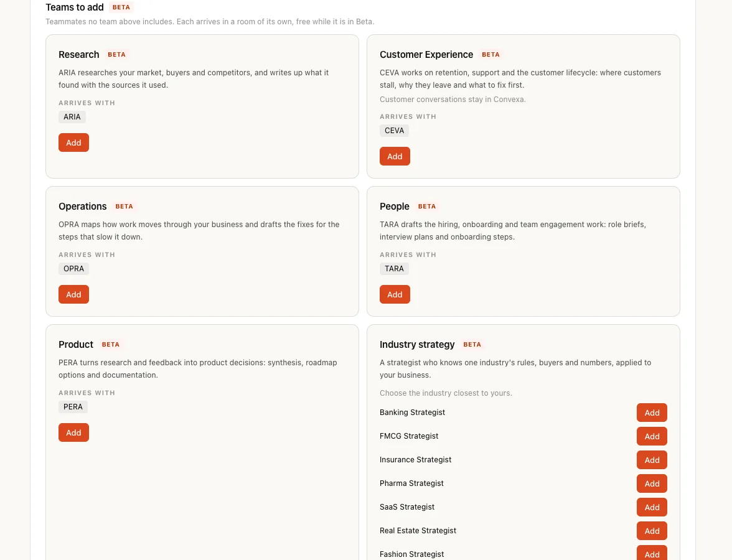This screenshot has width=732, height=560.
Task: Click the BETA badge beside Operations
Action: coord(124,207)
